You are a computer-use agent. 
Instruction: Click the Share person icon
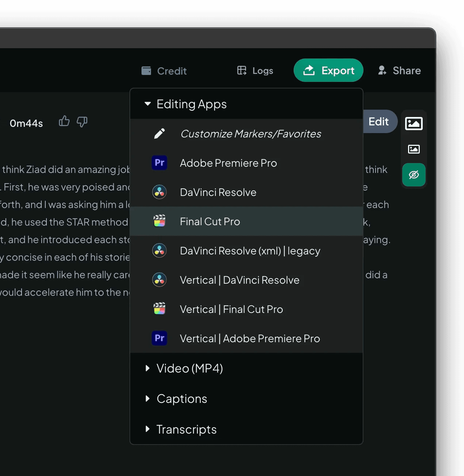pos(382,70)
